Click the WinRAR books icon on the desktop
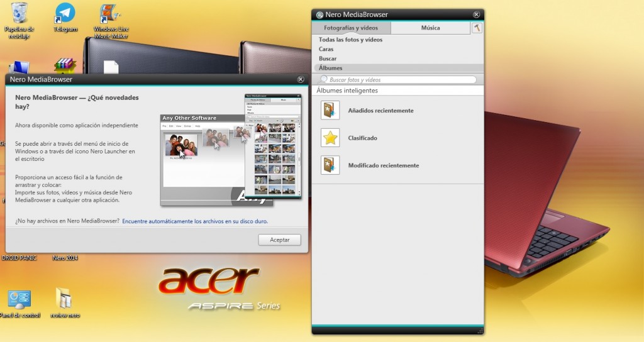 tap(64, 65)
